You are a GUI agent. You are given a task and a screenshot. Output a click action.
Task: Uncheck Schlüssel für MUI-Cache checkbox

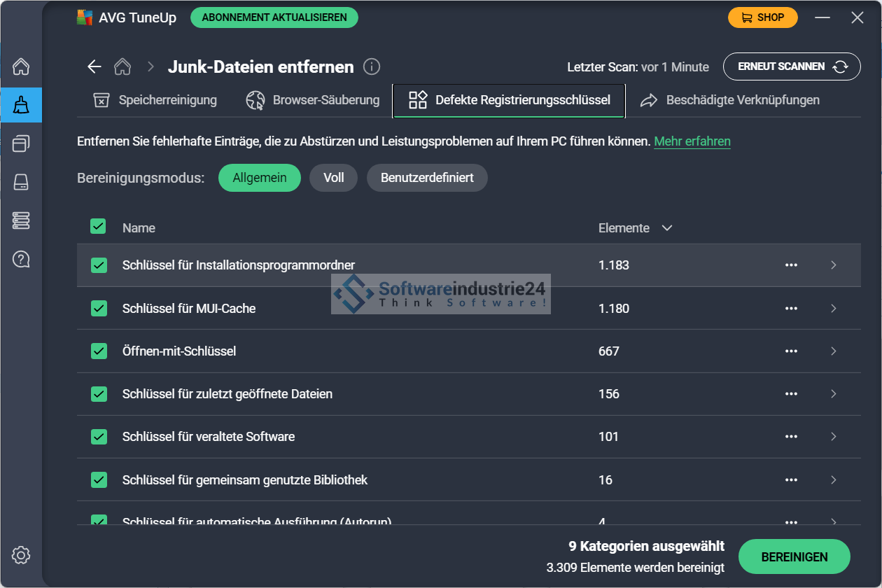click(99, 308)
